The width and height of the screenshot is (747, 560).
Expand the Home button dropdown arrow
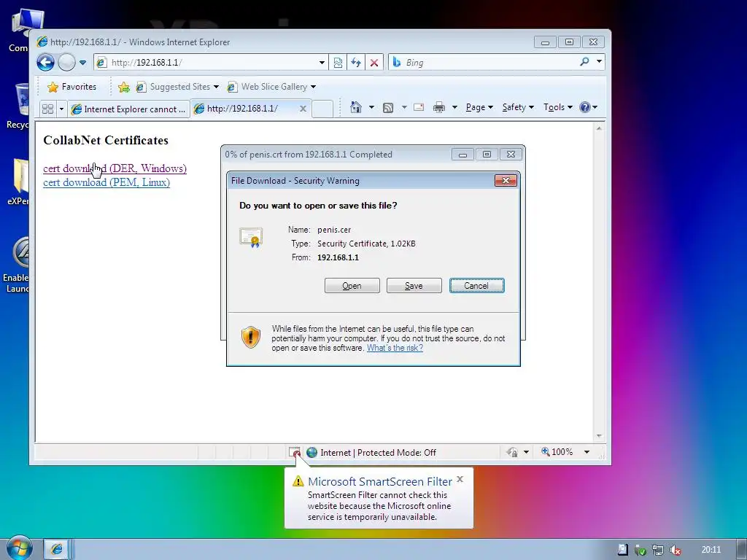click(x=371, y=107)
